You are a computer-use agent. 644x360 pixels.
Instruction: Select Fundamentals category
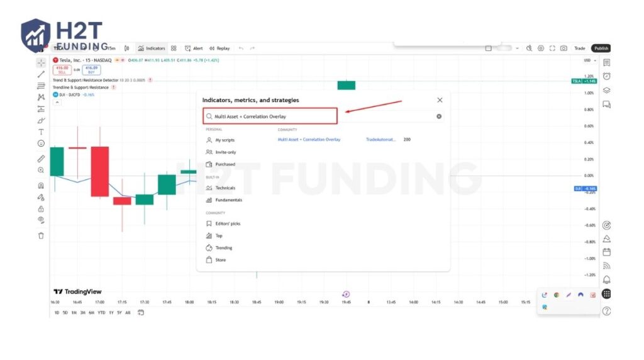225,200
